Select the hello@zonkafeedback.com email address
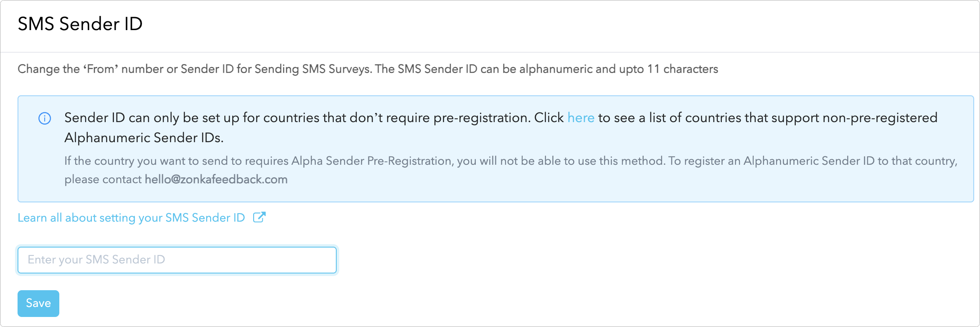 click(x=216, y=179)
